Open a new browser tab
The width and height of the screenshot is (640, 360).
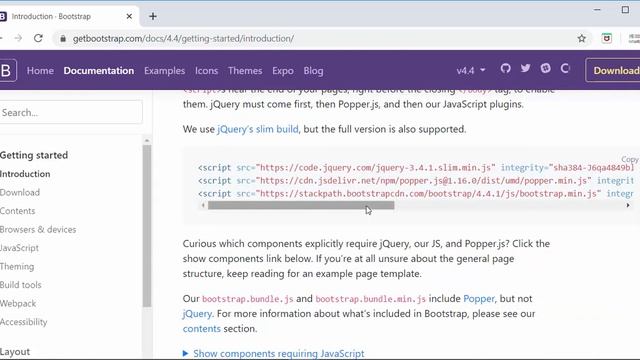click(153, 16)
